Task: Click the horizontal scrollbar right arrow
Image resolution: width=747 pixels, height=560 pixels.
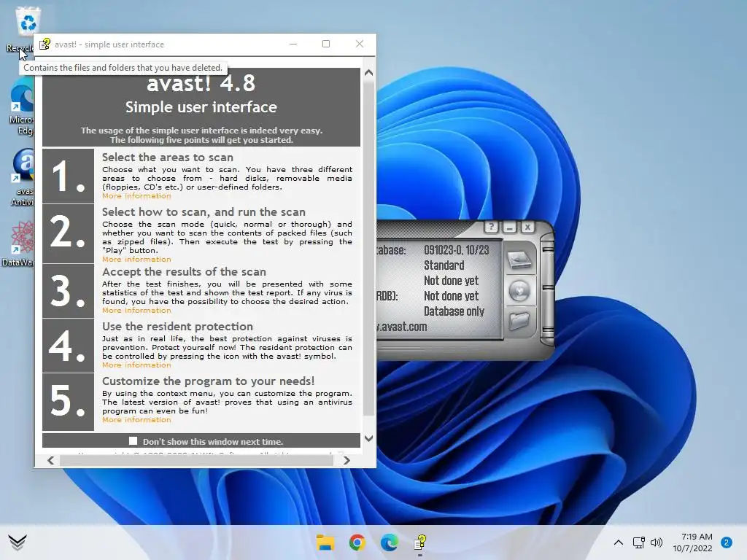Action: (x=347, y=461)
